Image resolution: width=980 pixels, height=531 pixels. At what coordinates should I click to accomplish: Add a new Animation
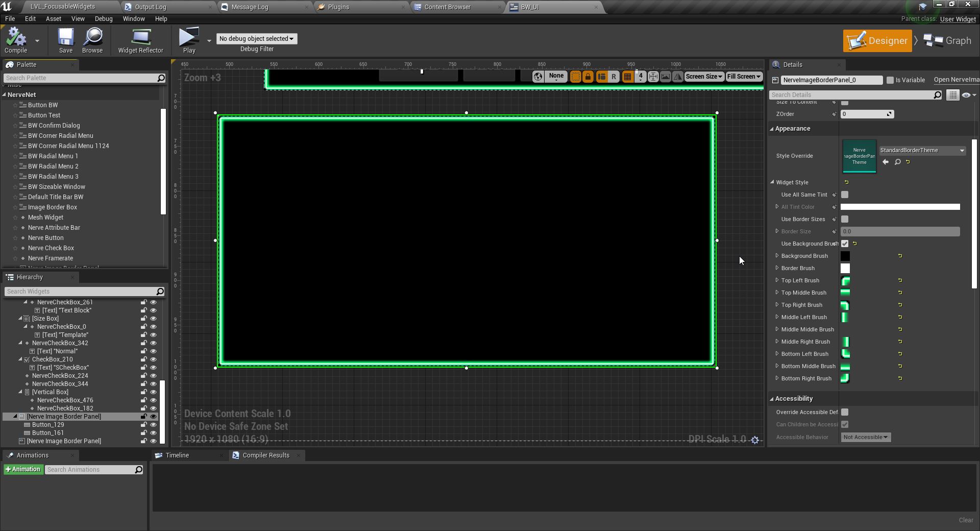coord(23,470)
